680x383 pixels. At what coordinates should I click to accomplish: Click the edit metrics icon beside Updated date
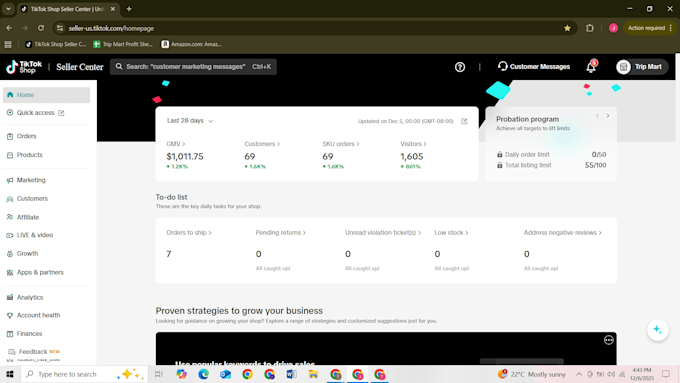[x=464, y=121]
